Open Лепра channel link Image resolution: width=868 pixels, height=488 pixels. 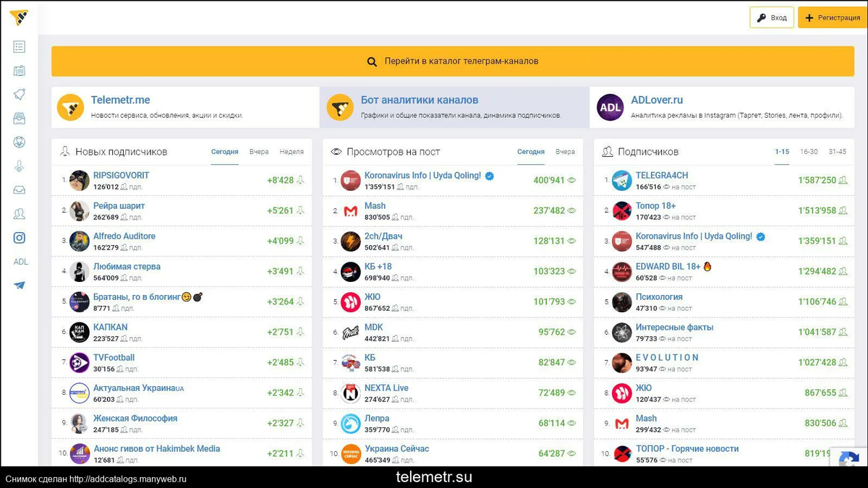[x=377, y=419]
